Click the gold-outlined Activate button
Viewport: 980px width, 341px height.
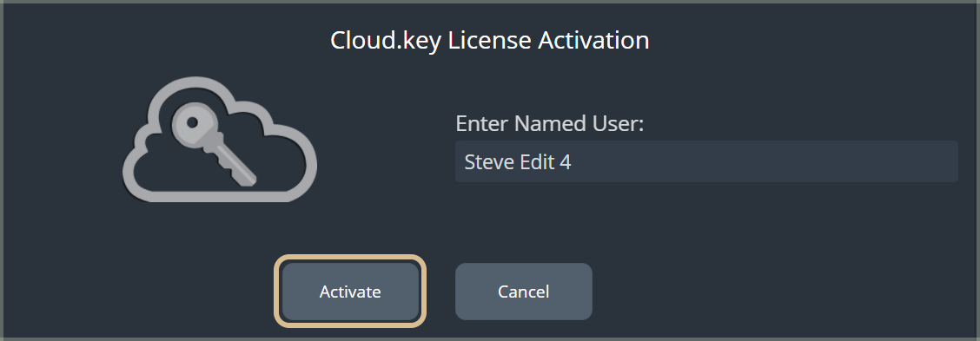click(x=350, y=291)
